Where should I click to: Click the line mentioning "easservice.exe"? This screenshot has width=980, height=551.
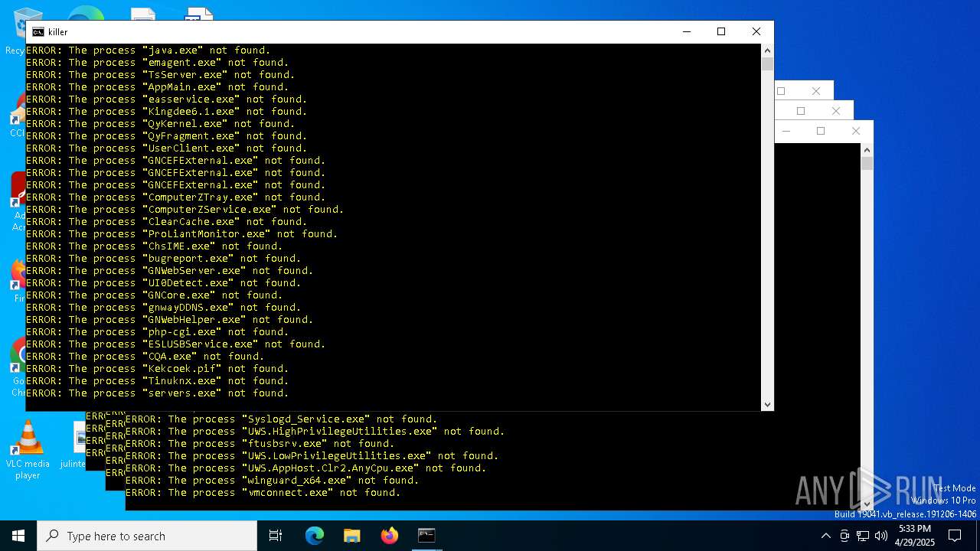click(167, 99)
